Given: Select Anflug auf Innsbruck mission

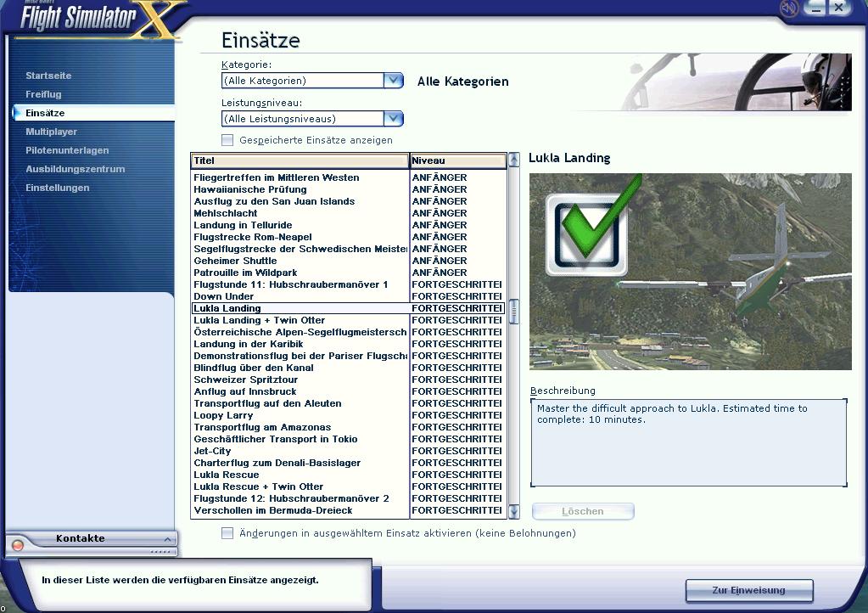Looking at the screenshot, I should pos(348,391).
